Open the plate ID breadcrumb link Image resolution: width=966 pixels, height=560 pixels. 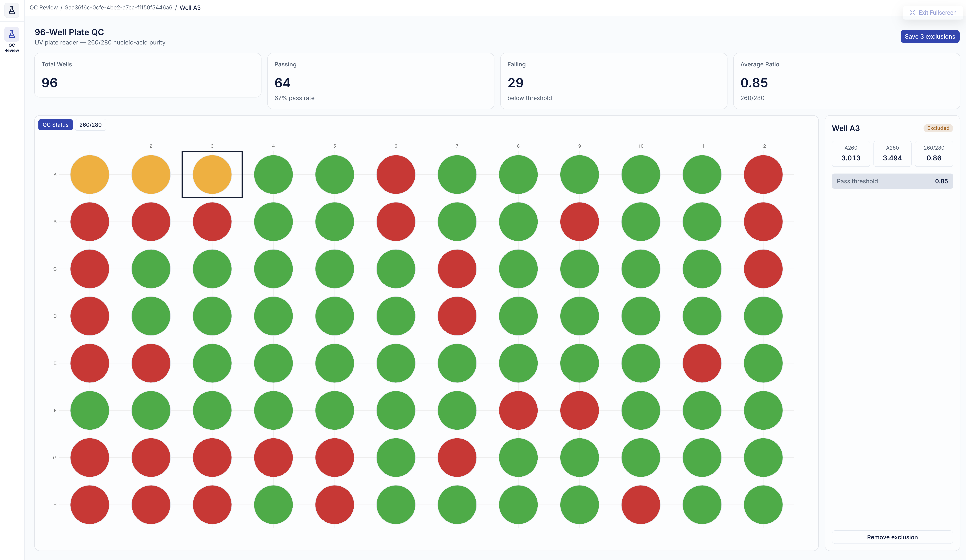118,8
